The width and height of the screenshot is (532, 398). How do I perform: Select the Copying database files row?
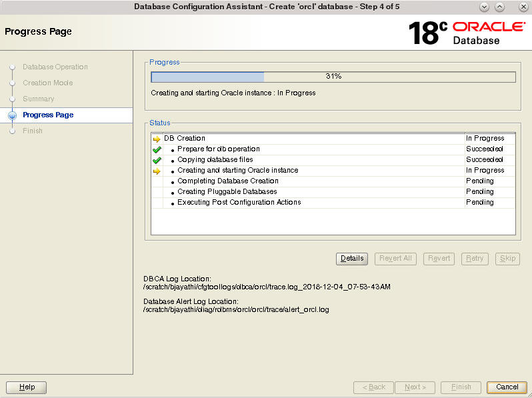pos(333,160)
